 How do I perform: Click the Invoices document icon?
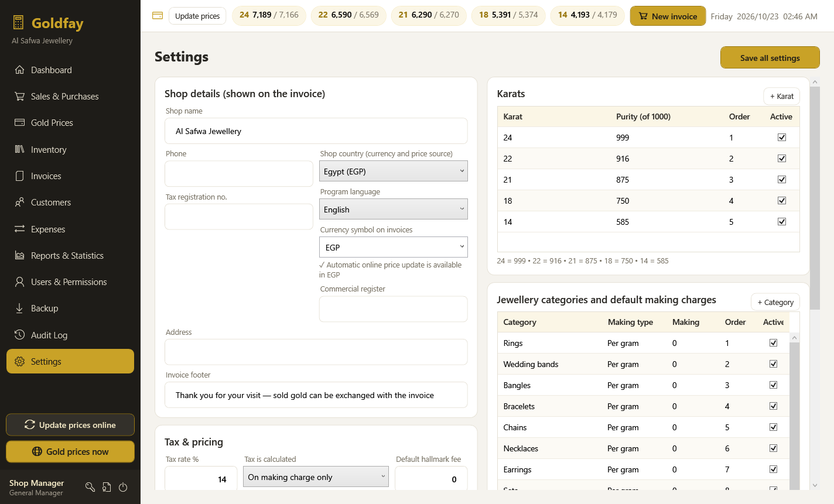(20, 176)
